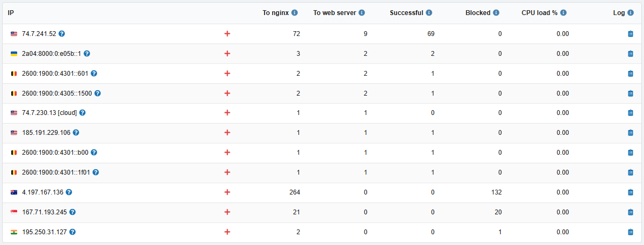The image size is (644, 245).
Task: Show info for 167.71.193.245 IP
Action: tap(72, 212)
